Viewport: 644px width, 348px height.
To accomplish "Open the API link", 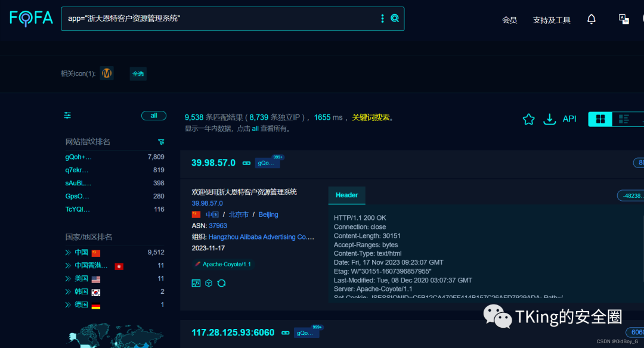I will click(x=569, y=119).
